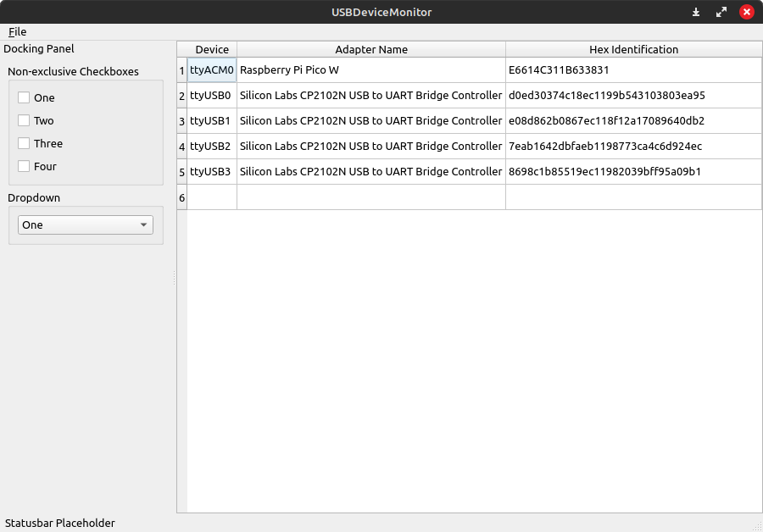This screenshot has width=763, height=532.
Task: Select the ttyACM0 device cell
Action: (212, 70)
